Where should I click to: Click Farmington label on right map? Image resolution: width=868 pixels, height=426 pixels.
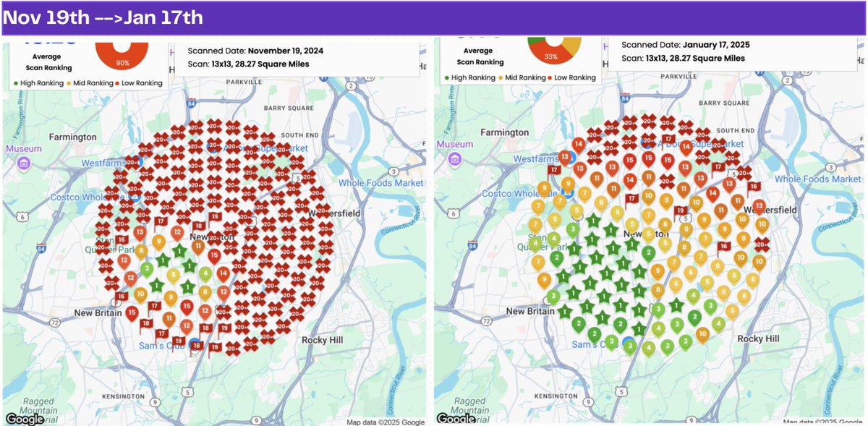coord(504,132)
